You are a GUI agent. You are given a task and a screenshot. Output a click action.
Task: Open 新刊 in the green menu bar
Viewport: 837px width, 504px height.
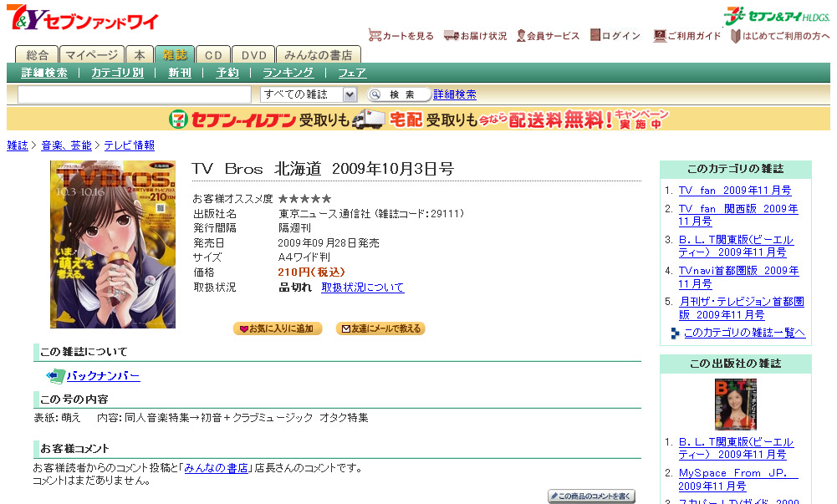point(179,73)
